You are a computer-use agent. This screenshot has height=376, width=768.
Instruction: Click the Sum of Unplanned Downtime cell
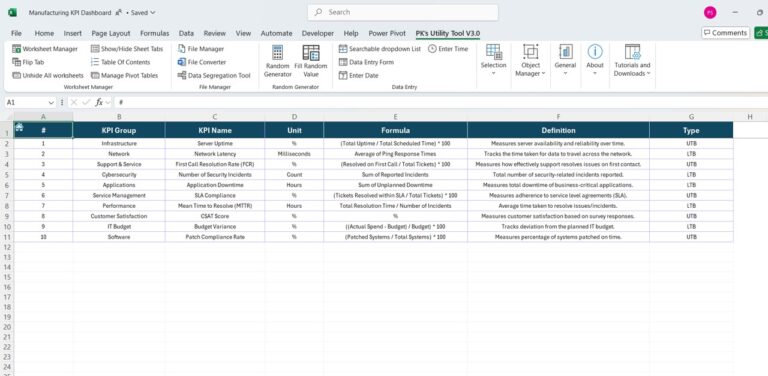[x=395, y=185]
